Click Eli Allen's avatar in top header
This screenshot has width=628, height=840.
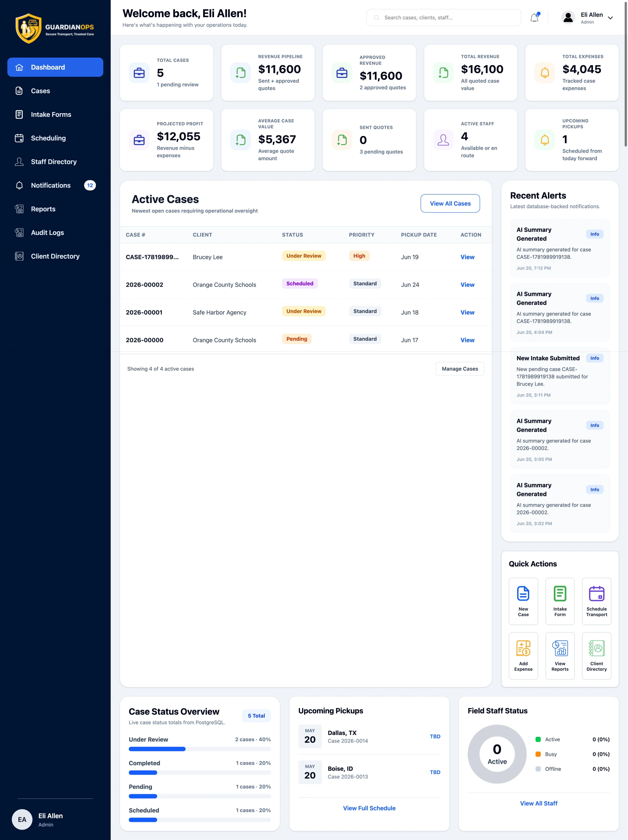(x=568, y=17)
